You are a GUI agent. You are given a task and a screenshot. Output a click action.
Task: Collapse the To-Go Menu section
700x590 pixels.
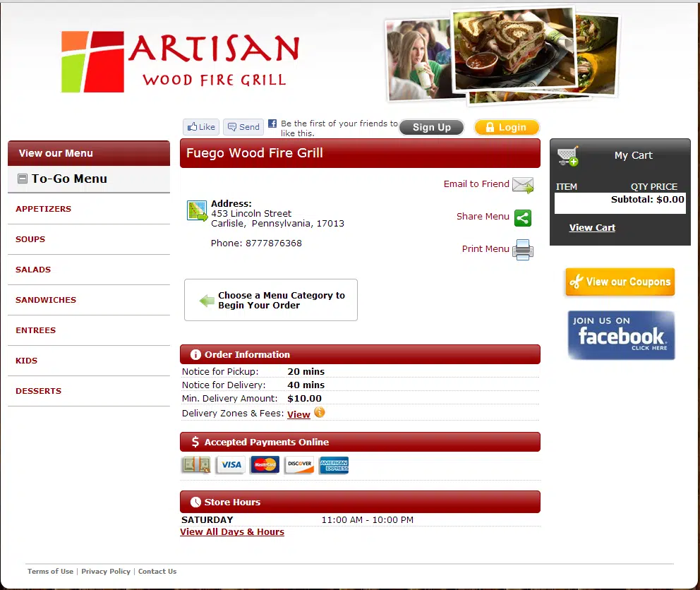[x=23, y=179]
